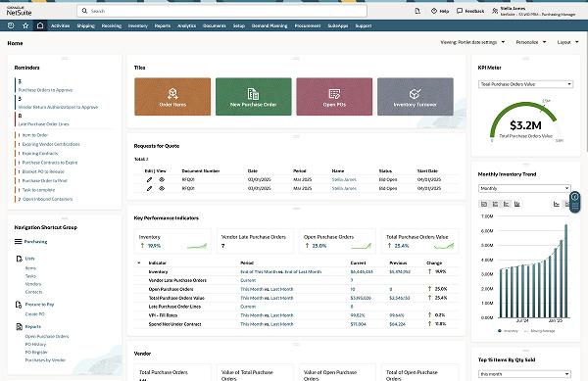Open Help in the header
The width and height of the screenshot is (588, 381).
pos(440,11)
